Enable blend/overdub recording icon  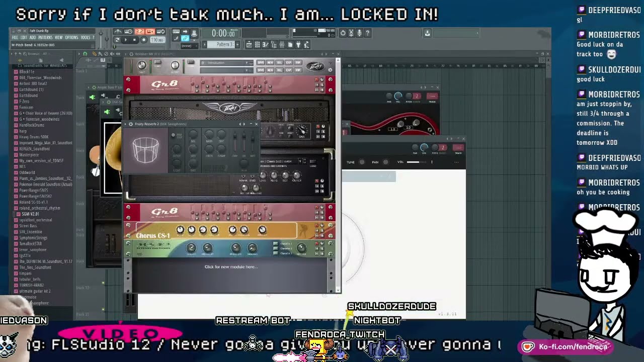tap(150, 31)
